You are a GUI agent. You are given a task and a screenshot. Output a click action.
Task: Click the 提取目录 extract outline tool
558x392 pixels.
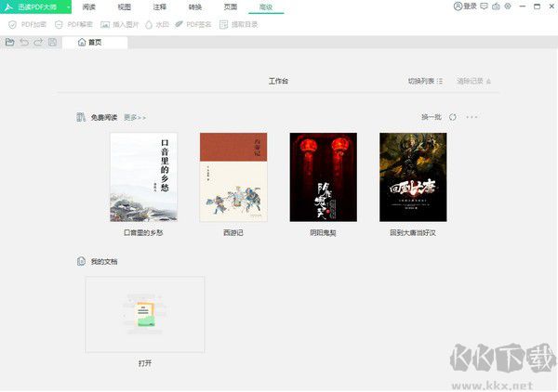[x=237, y=24]
